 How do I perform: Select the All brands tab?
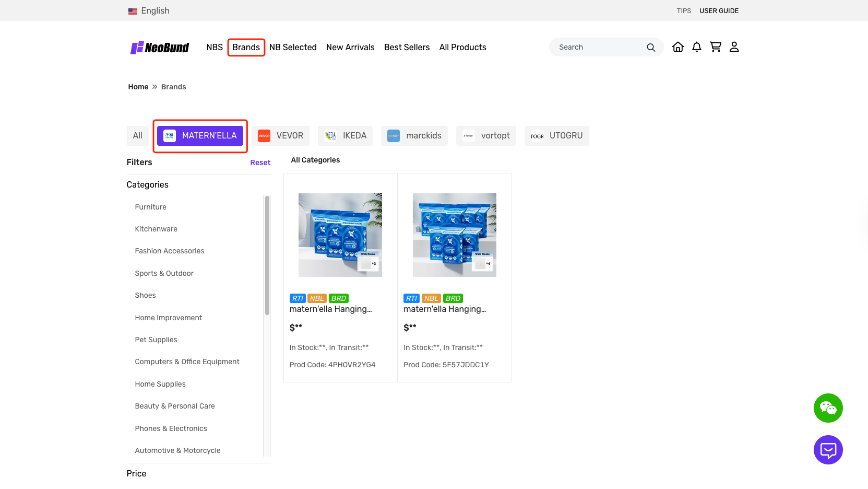pos(138,136)
